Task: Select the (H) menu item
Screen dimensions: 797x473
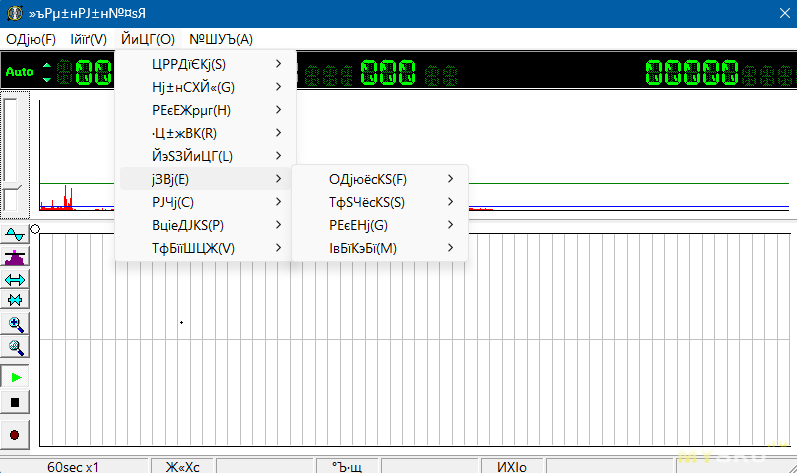Action: 205,110
